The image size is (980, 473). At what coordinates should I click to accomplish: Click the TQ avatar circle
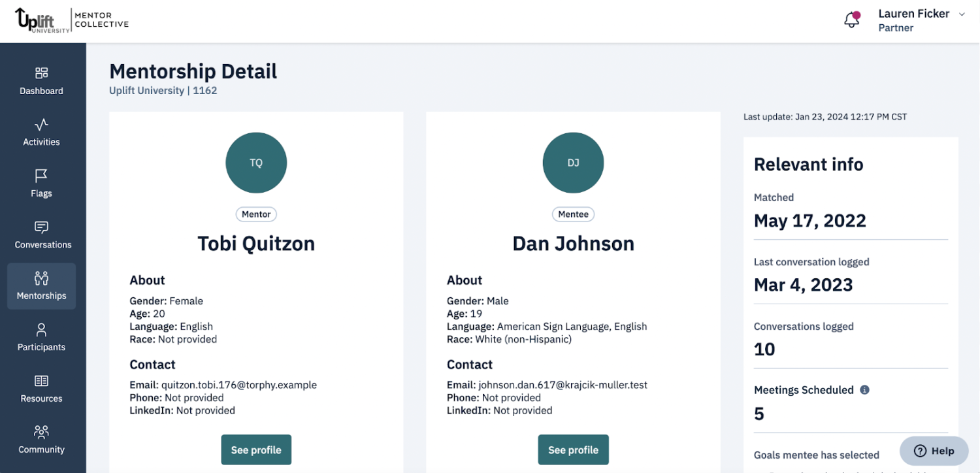click(x=256, y=163)
